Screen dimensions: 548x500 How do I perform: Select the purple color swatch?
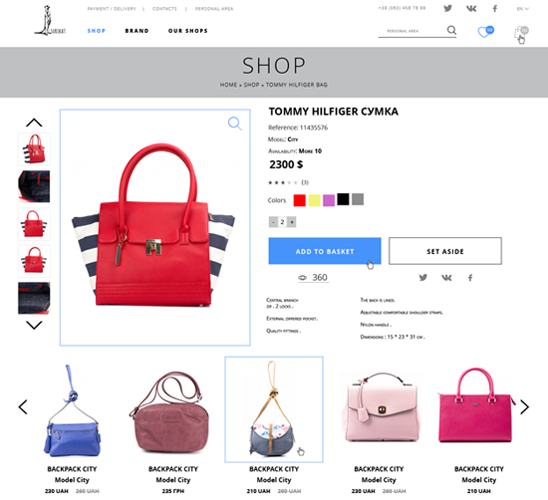click(329, 200)
